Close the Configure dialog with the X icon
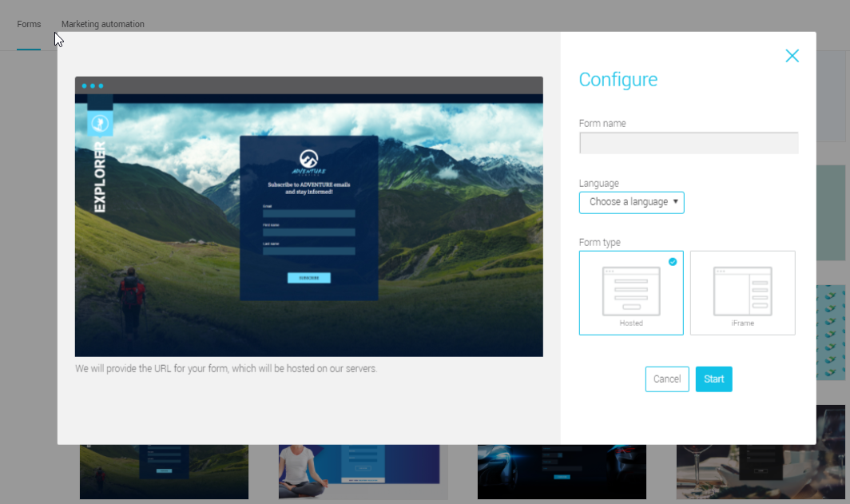Image resolution: width=850 pixels, height=504 pixels. 792,56
